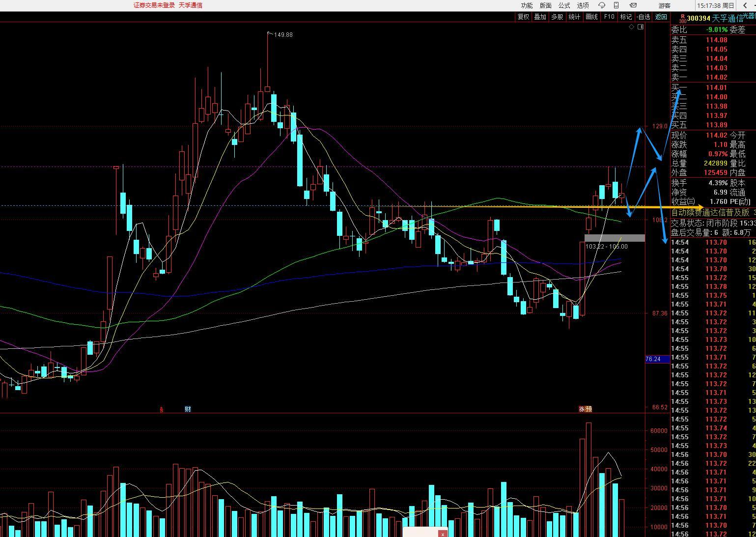Click the red 天孚通信 title text
This screenshot has height=537, width=756.
click(190, 5)
